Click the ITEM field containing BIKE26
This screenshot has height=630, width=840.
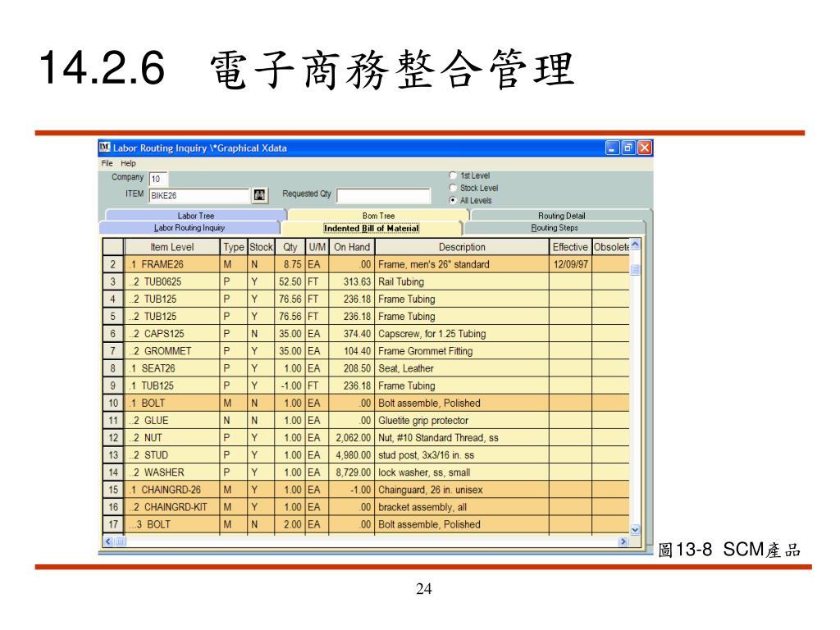[x=199, y=195]
